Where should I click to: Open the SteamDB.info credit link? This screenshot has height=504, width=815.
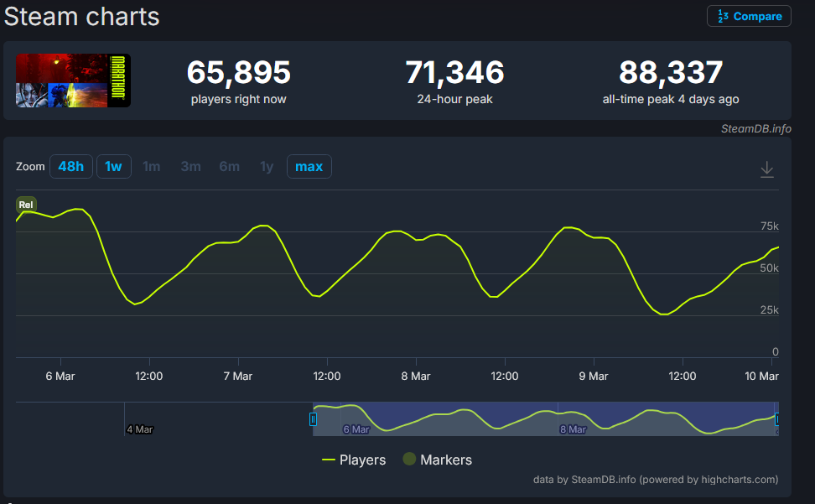(756, 129)
